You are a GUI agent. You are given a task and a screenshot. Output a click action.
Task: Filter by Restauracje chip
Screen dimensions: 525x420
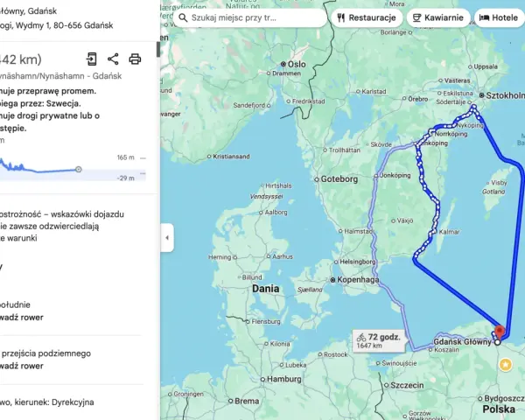(x=367, y=17)
